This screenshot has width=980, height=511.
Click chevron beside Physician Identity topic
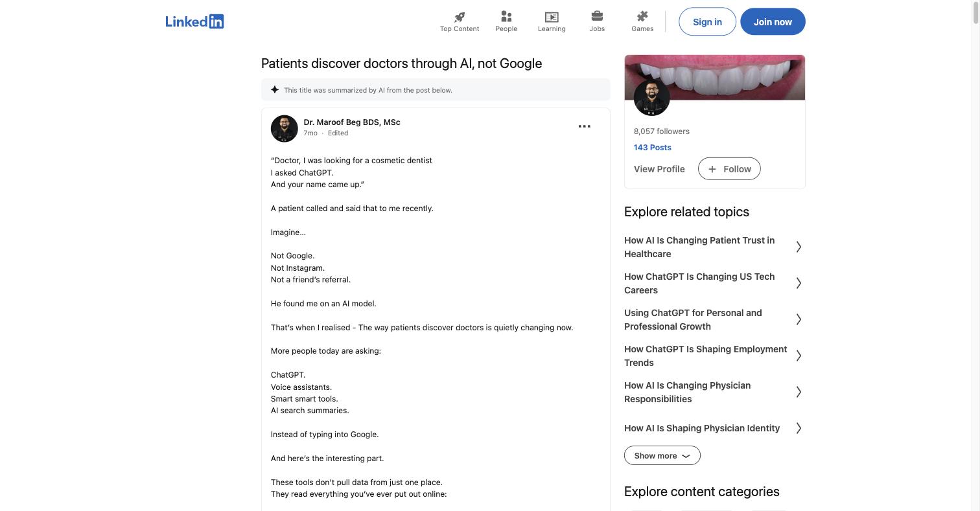pos(799,428)
